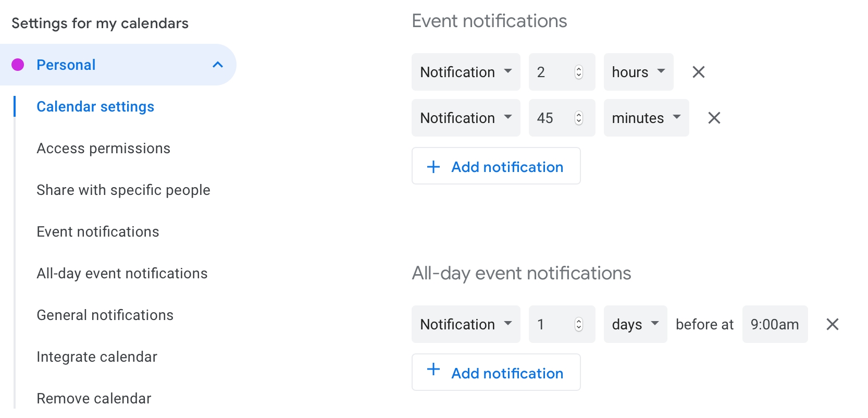Click stepper arrows on the all-day 1 field
868x418 pixels.
pyautogui.click(x=578, y=324)
